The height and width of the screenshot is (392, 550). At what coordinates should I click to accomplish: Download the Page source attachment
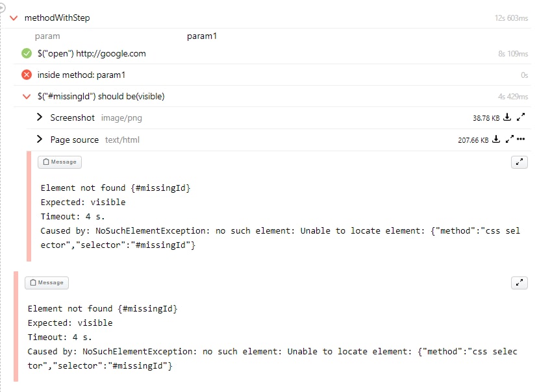496,139
